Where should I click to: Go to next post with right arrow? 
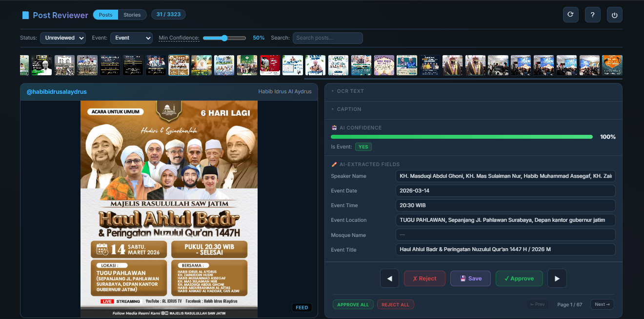[x=557, y=278]
